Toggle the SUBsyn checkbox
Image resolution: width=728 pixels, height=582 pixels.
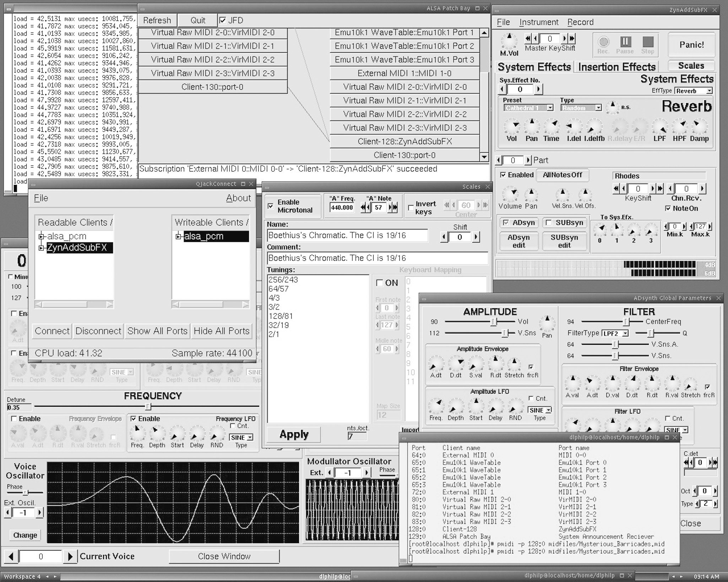pyautogui.click(x=549, y=223)
